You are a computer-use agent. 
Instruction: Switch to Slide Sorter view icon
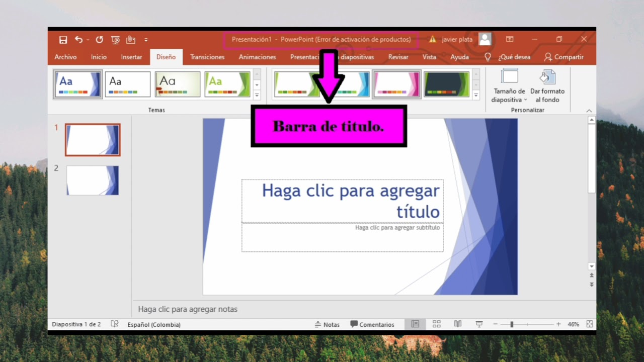tap(436, 324)
